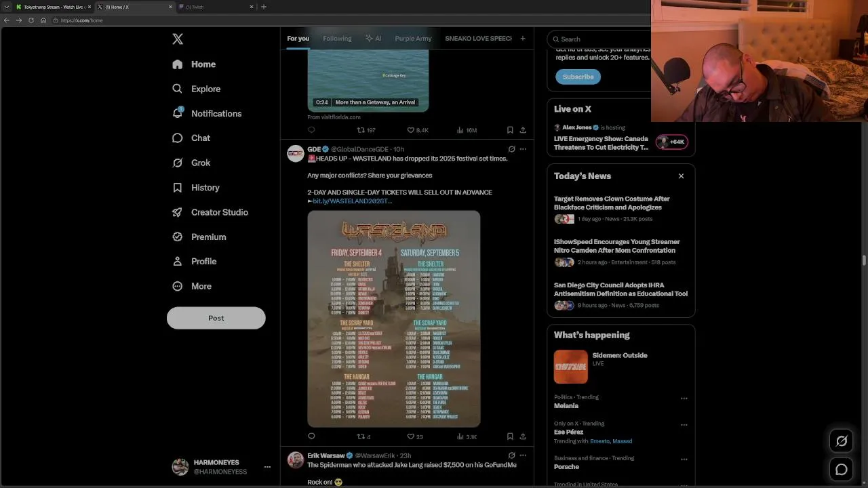Open the floating Grok button
Image resolution: width=868 pixels, height=488 pixels.
coord(842,441)
